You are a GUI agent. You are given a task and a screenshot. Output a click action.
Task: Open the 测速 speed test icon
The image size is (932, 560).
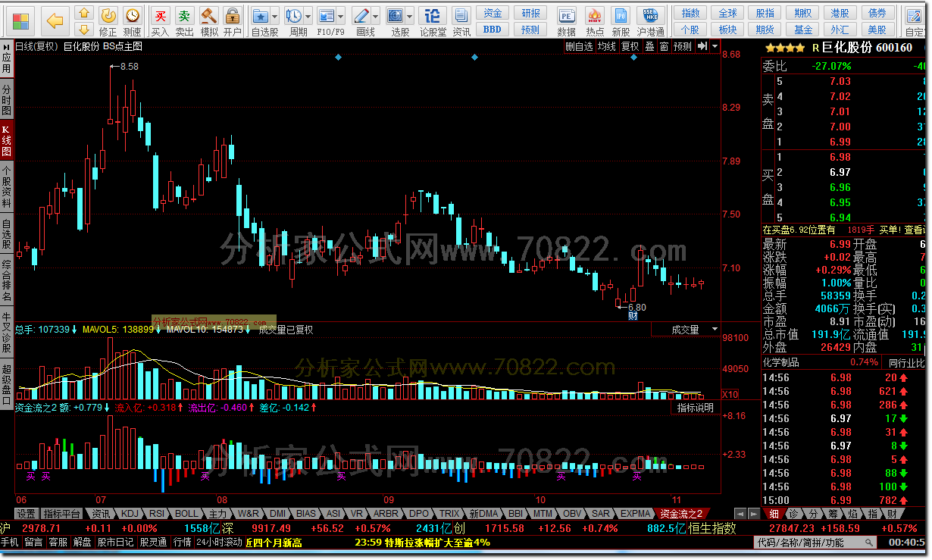(132, 20)
